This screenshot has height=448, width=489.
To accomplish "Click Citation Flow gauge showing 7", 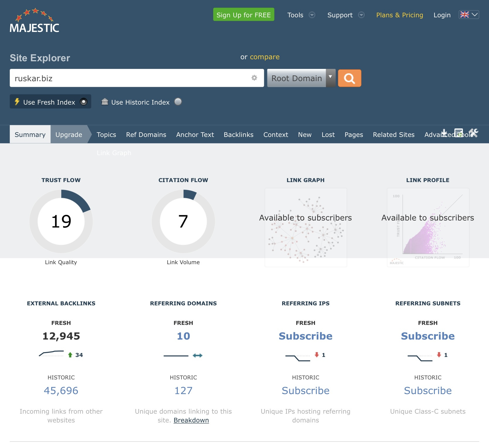I will pos(183,221).
